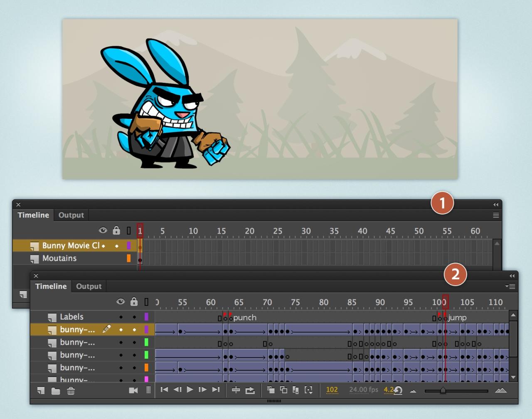
Task: Switch to the Output tab
Action: tap(71, 215)
